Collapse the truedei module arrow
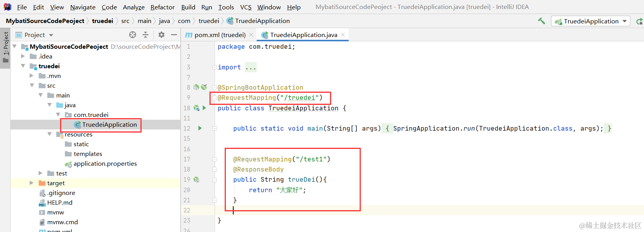This screenshot has width=644, height=232. [x=23, y=66]
